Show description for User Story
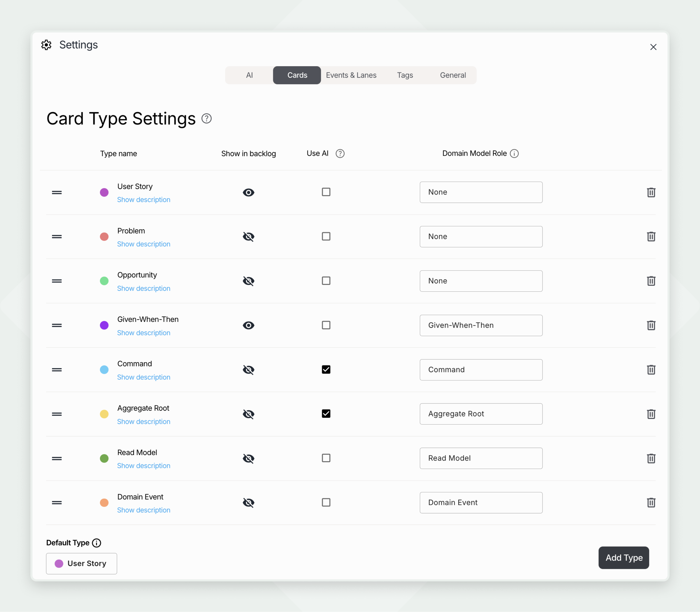This screenshot has height=612, width=700. [144, 200]
